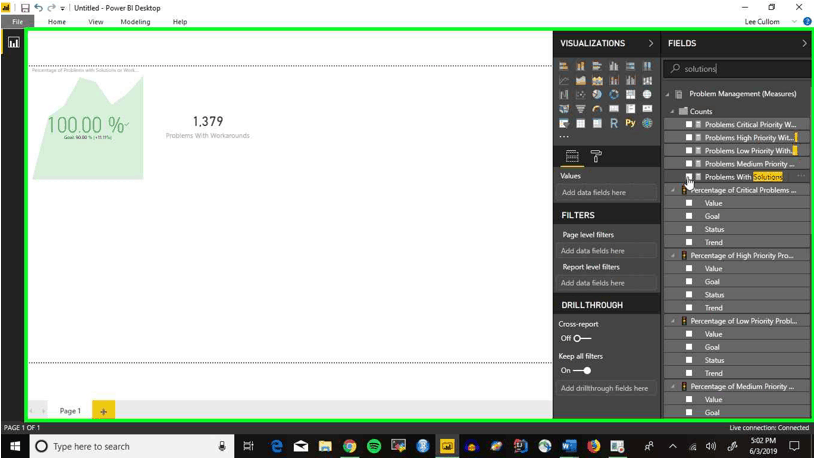The height and width of the screenshot is (460, 816).
Task: Click Report level filters add fields well
Action: [606, 283]
